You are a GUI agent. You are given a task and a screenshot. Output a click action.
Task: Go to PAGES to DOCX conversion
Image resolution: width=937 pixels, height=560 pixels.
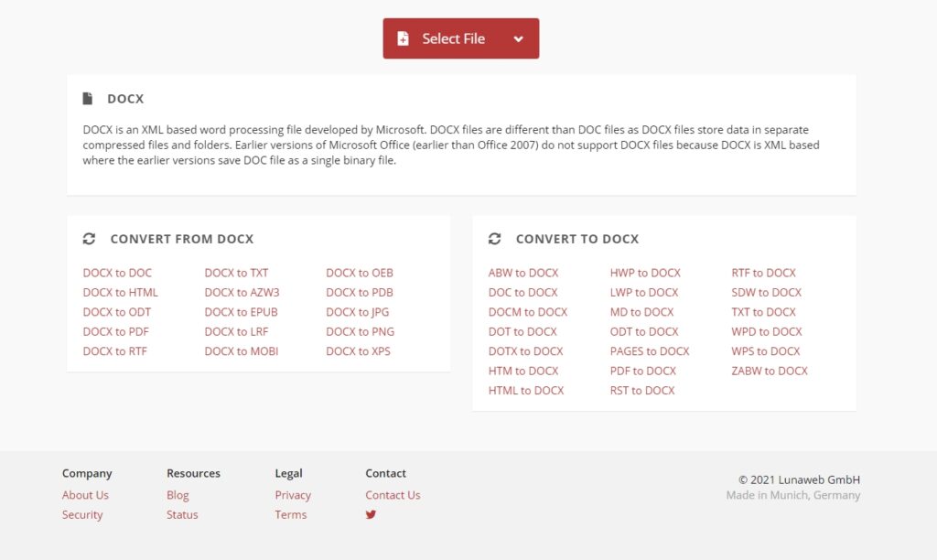[x=649, y=351]
